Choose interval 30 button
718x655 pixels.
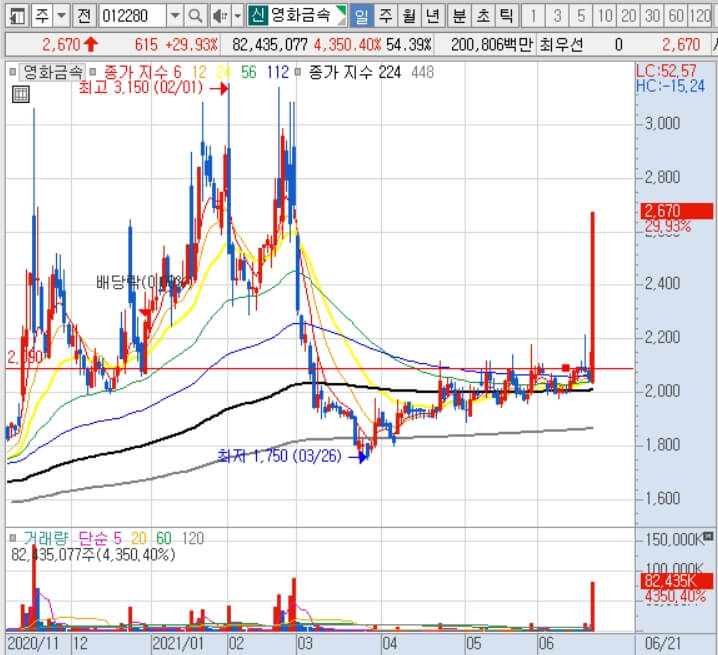(x=652, y=16)
